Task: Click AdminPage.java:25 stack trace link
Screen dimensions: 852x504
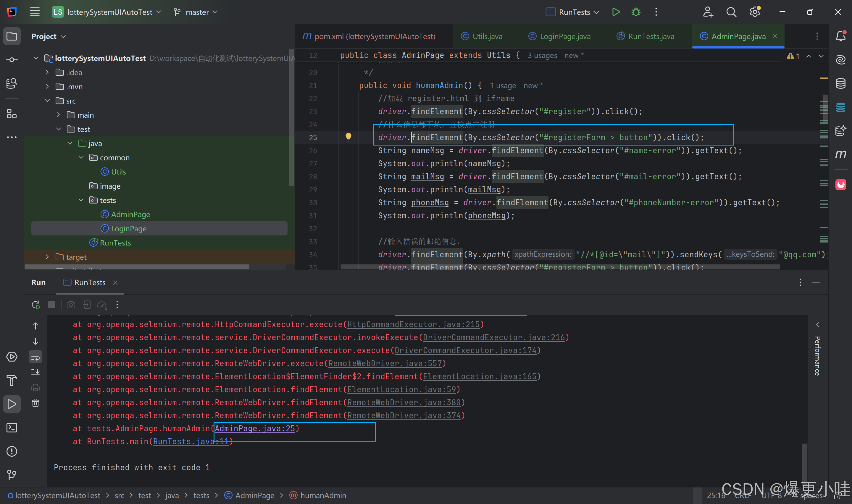Action: pyautogui.click(x=255, y=429)
